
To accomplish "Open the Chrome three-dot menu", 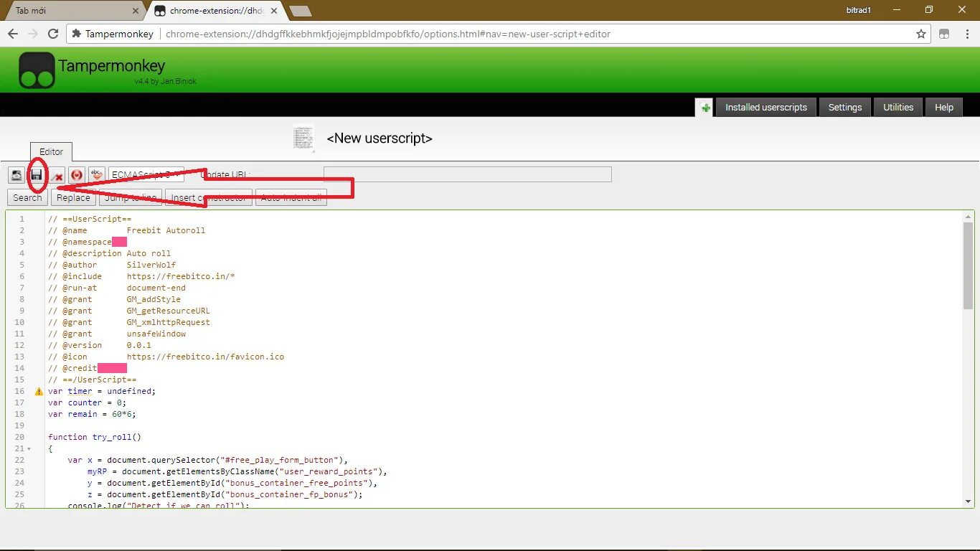I will pyautogui.click(x=966, y=34).
